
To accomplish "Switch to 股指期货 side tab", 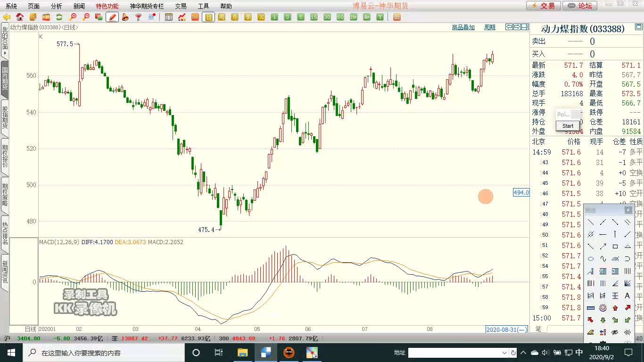I will coord(5,117).
